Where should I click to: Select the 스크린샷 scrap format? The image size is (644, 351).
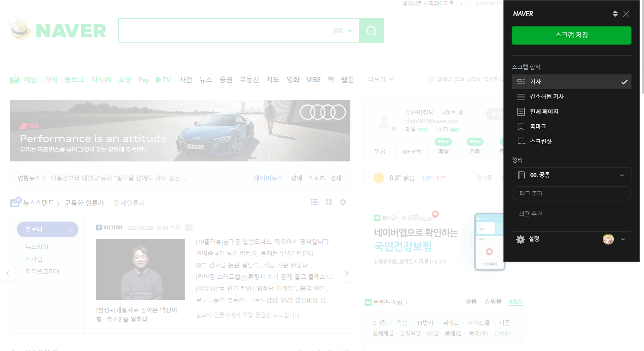click(571, 142)
